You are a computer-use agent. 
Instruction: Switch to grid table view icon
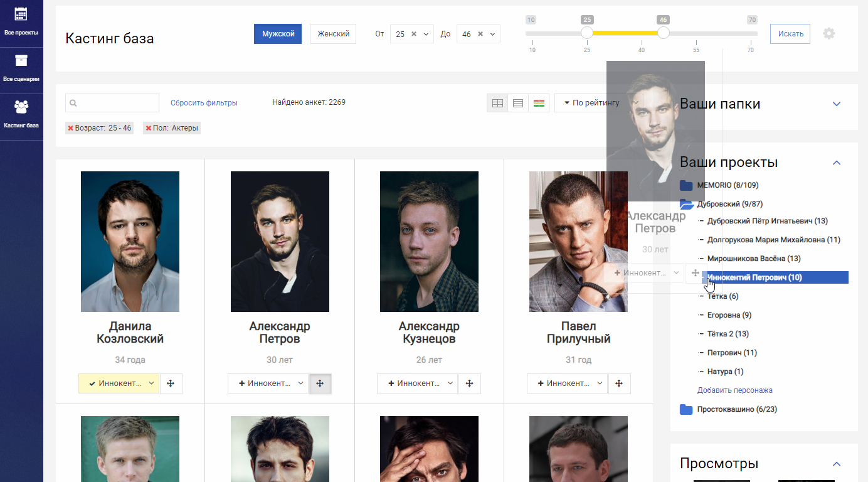click(498, 103)
